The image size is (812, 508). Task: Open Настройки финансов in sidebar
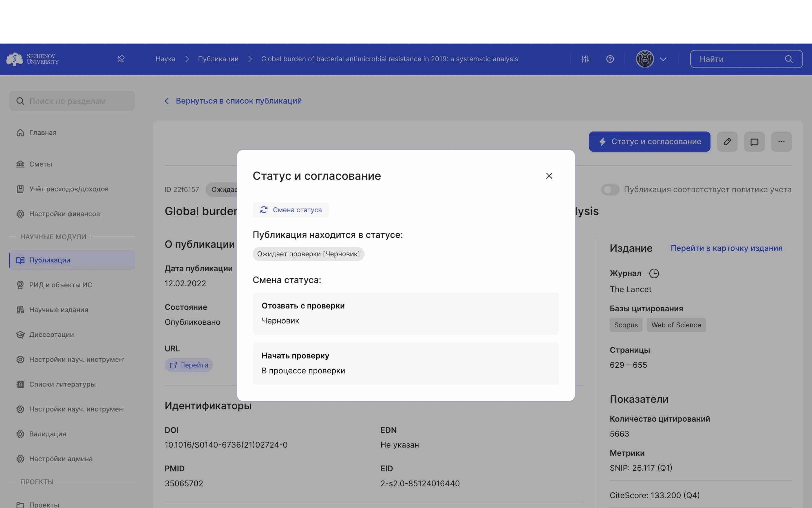coord(72,214)
